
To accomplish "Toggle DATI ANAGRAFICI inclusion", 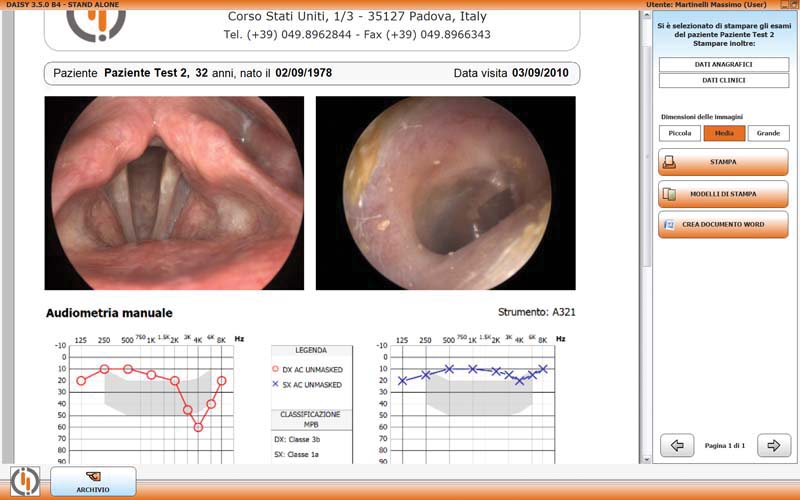I will coord(723,65).
